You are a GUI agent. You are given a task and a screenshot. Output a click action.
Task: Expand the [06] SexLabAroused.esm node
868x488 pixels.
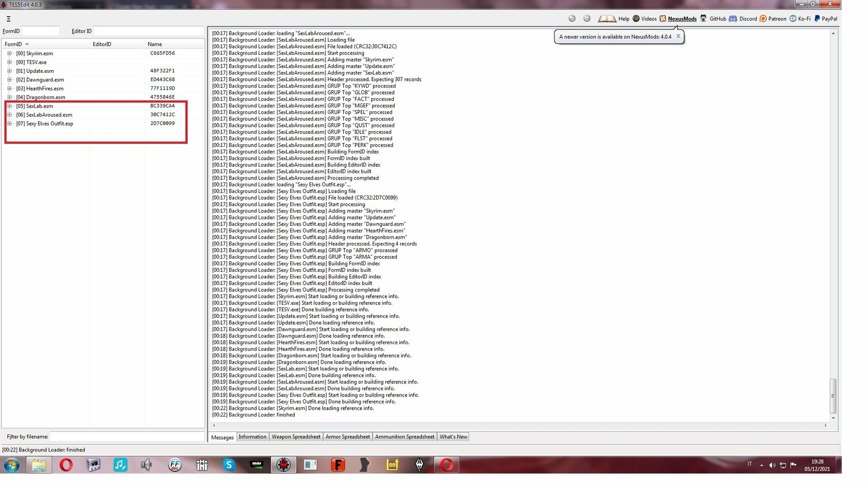coord(9,115)
